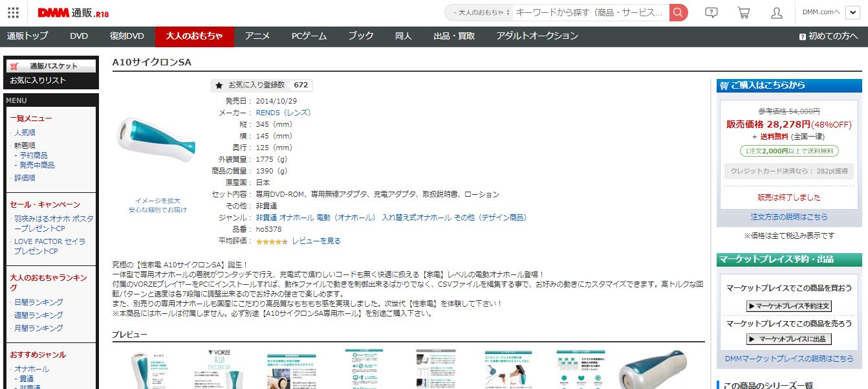
Task: Click the release date 2014/10/29
Action: tap(276, 101)
